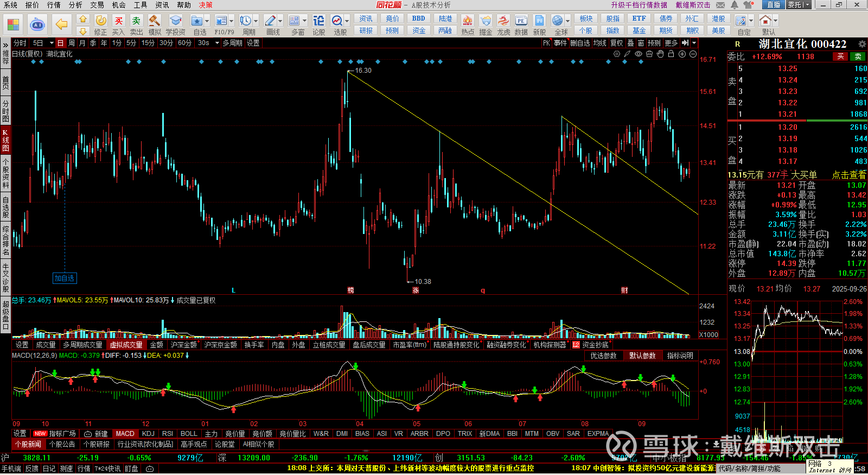
Task: Click the 换手率 volume sub-indicator tab
Action: click(x=254, y=345)
